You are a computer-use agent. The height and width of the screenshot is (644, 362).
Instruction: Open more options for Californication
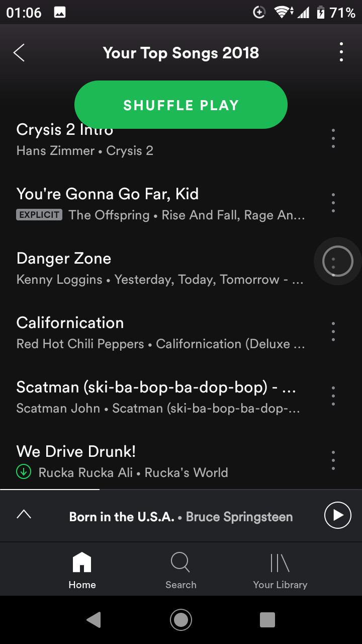(x=333, y=332)
